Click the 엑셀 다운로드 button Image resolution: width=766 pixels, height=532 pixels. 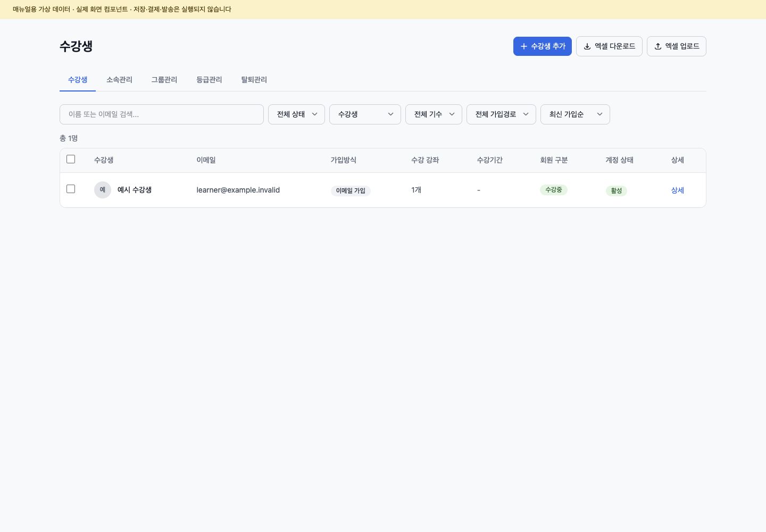pyautogui.click(x=609, y=46)
